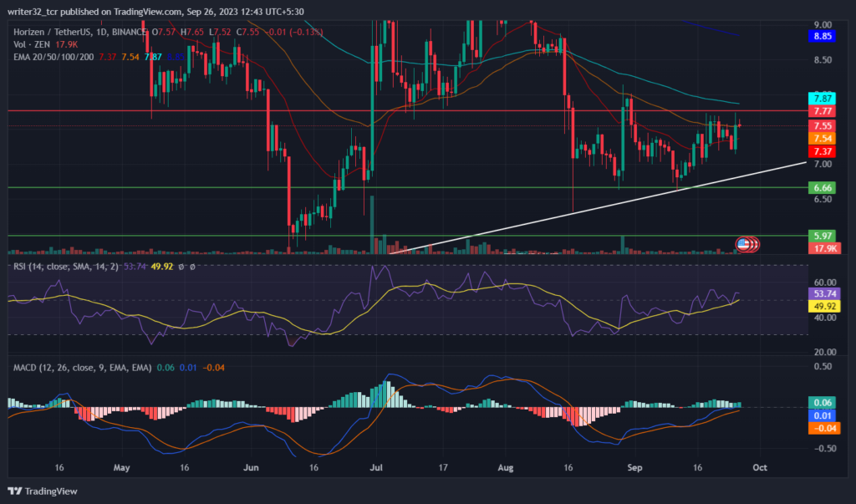Click the orange 7.54 EMA price label
Screen dimensions: 856x504
click(x=823, y=138)
